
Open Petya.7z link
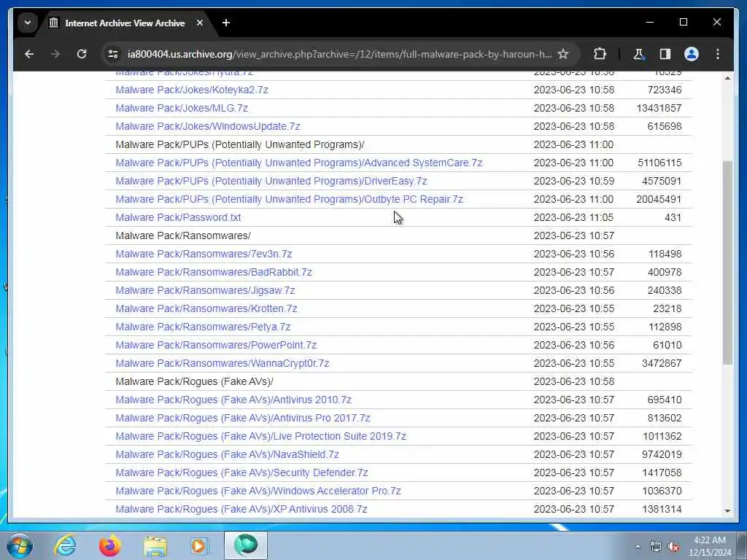[203, 327]
